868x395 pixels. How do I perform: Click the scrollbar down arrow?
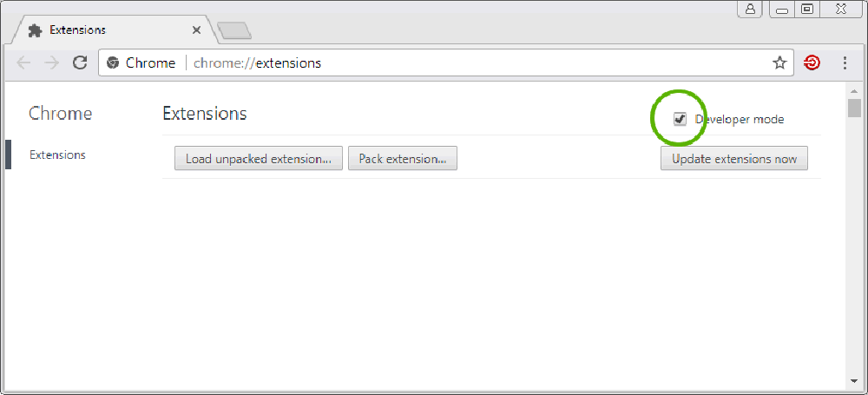pyautogui.click(x=854, y=381)
